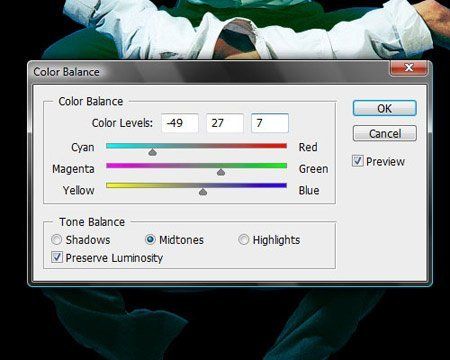This screenshot has height=360, width=450.
Task: Toggle the Preview checkbox
Action: pyautogui.click(x=357, y=161)
